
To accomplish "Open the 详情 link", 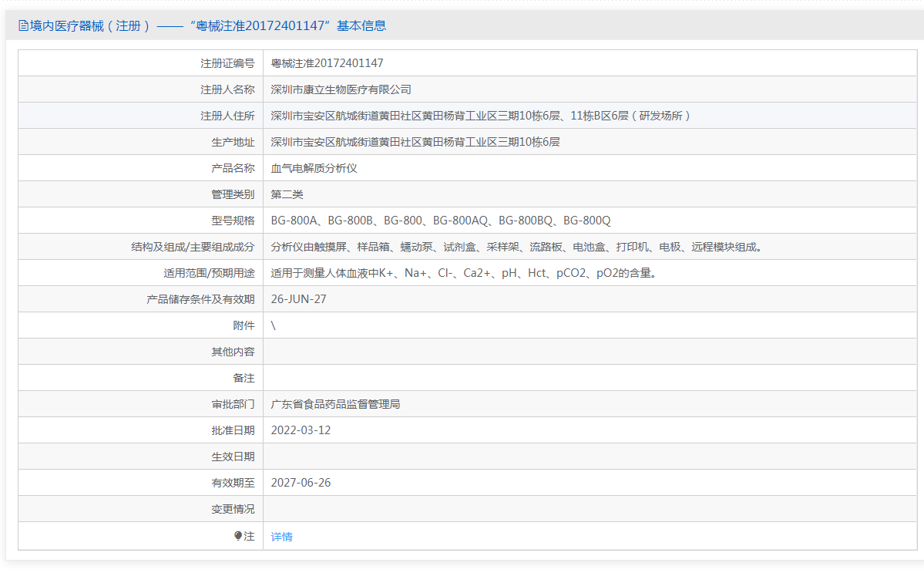I will coord(281,537).
